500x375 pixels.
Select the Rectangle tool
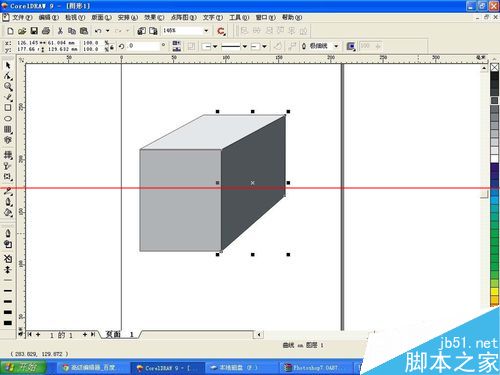click(8, 108)
